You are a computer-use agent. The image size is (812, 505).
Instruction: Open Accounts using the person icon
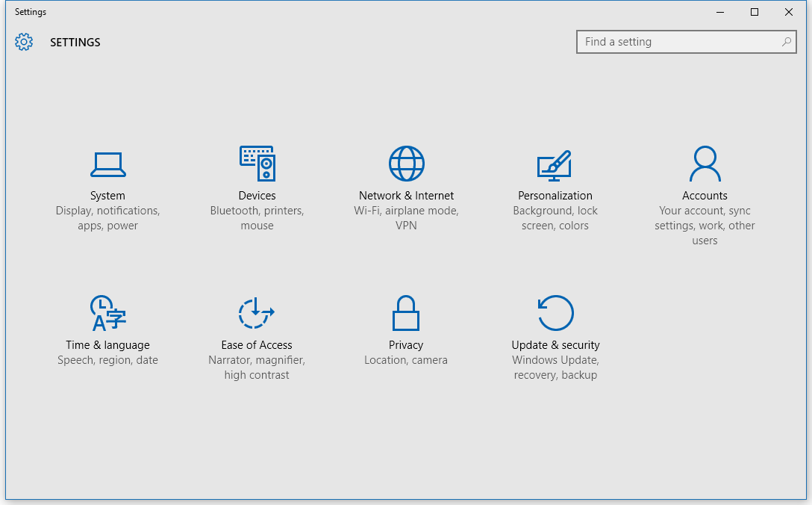tap(705, 164)
